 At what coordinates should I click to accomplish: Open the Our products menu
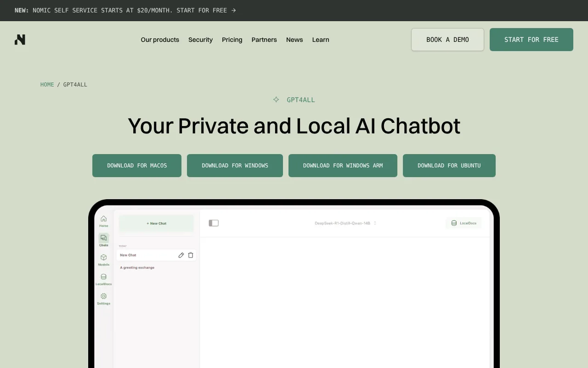[x=160, y=40]
